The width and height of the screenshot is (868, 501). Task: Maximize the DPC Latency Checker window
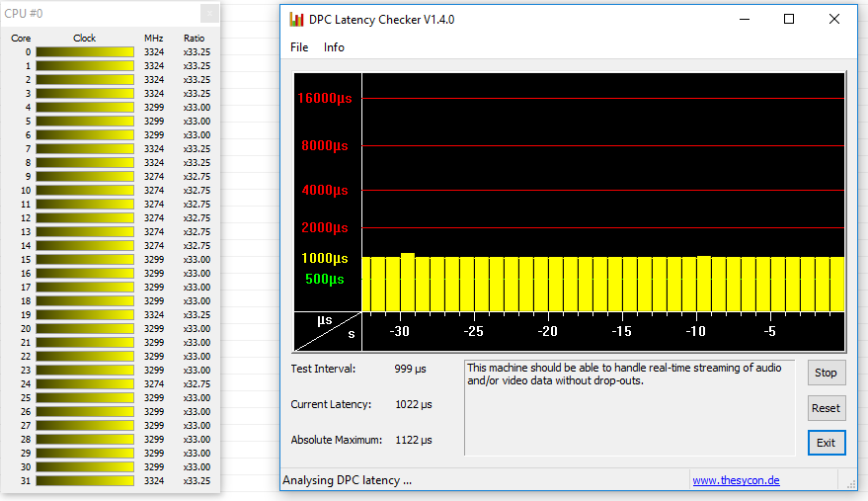pos(789,20)
